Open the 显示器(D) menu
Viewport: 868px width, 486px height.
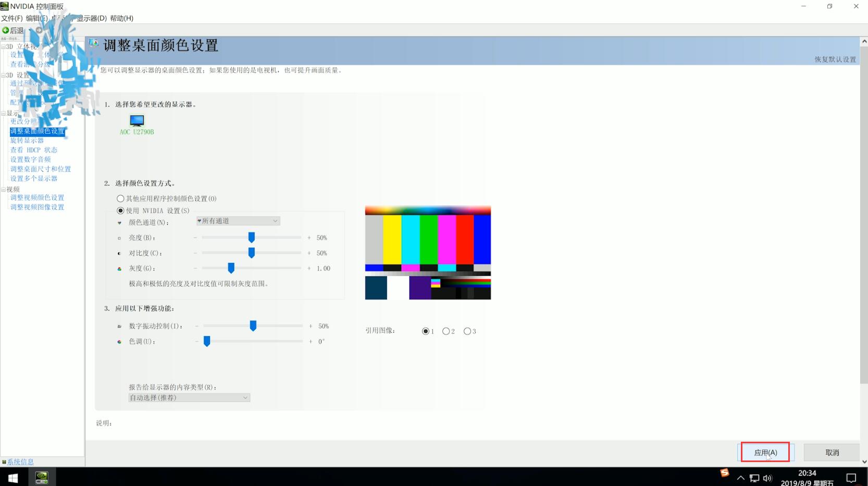(x=92, y=18)
